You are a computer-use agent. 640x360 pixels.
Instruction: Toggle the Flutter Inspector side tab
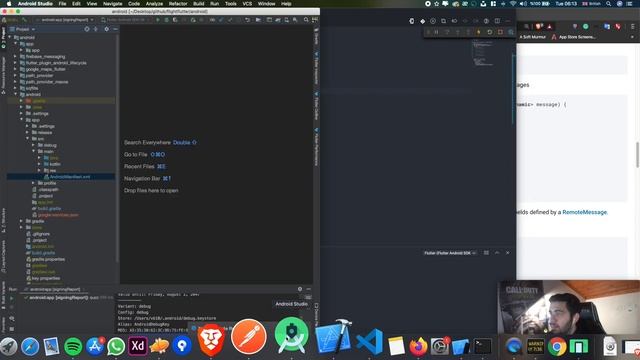click(316, 68)
